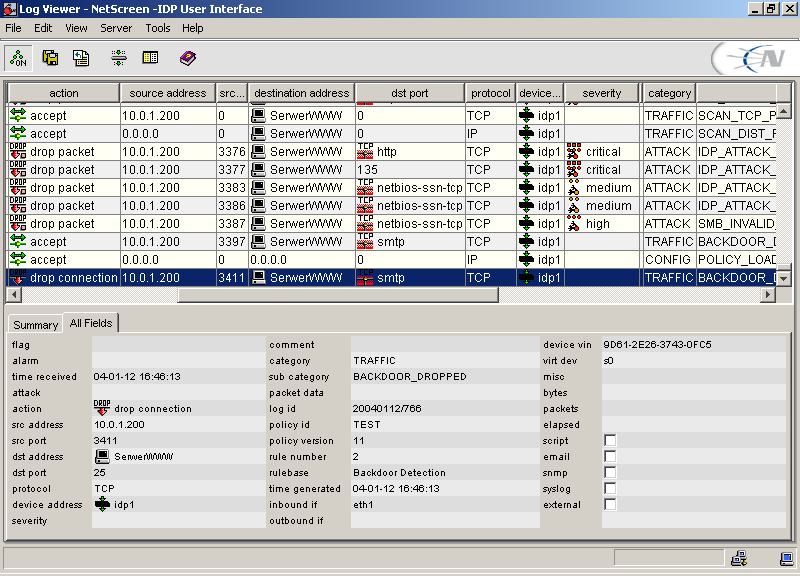This screenshot has height=576, width=800.
Task: Sort by the action column header
Action: [64, 93]
